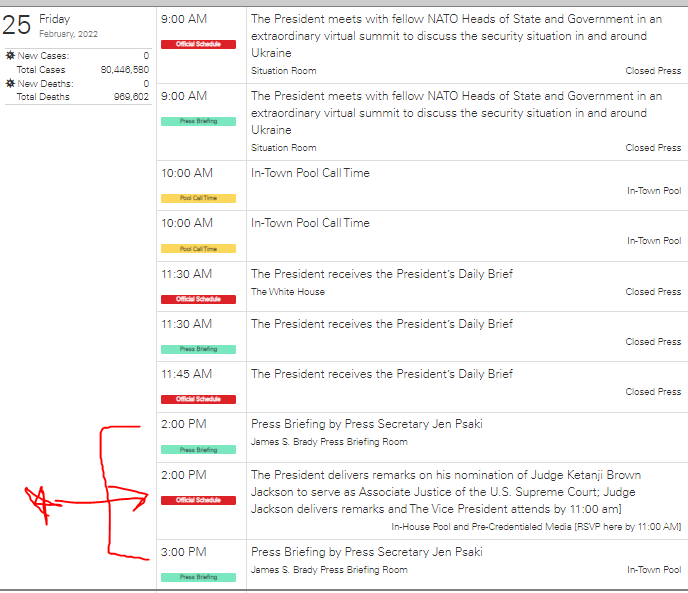Open the 11:45 AM President's Daily Brief event
688x593 pixels.
click(x=382, y=374)
